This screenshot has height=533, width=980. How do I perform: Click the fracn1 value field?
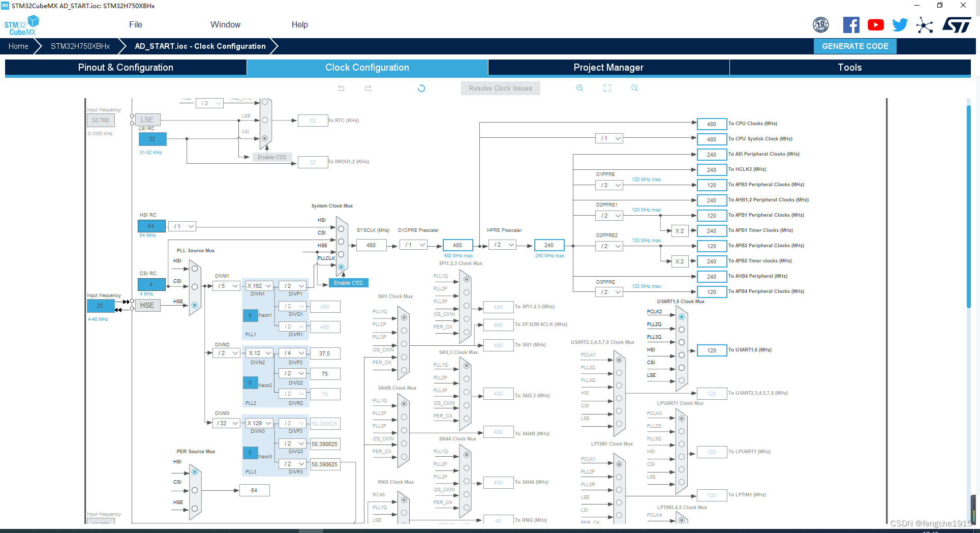click(250, 315)
